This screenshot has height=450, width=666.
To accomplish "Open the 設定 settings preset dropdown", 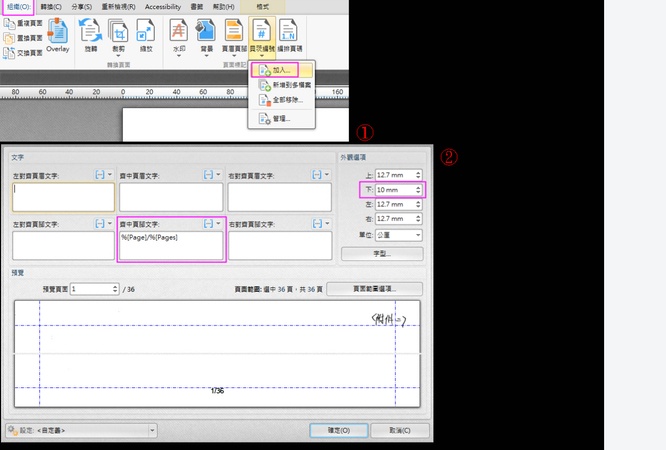I will pos(82,430).
